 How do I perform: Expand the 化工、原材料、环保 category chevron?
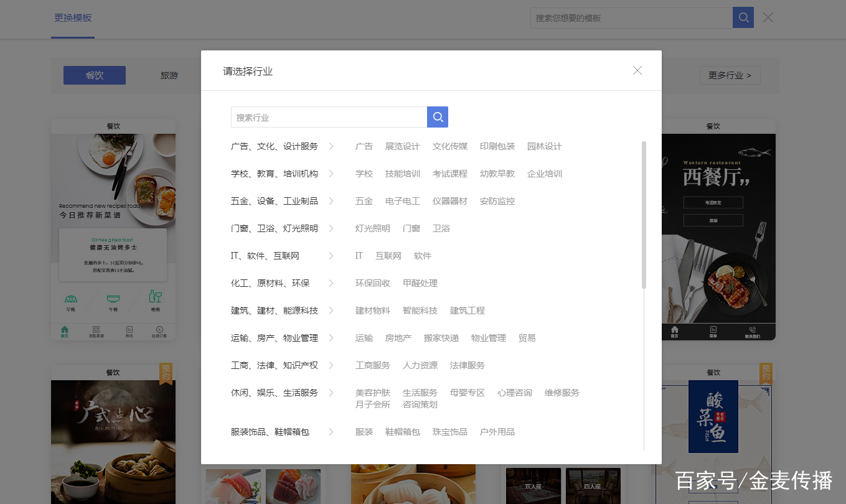point(331,282)
